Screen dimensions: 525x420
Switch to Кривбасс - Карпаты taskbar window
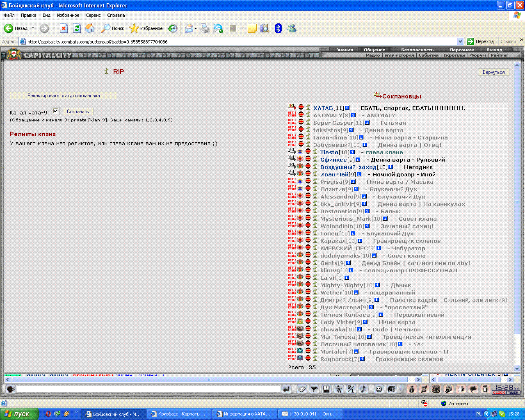click(x=179, y=414)
